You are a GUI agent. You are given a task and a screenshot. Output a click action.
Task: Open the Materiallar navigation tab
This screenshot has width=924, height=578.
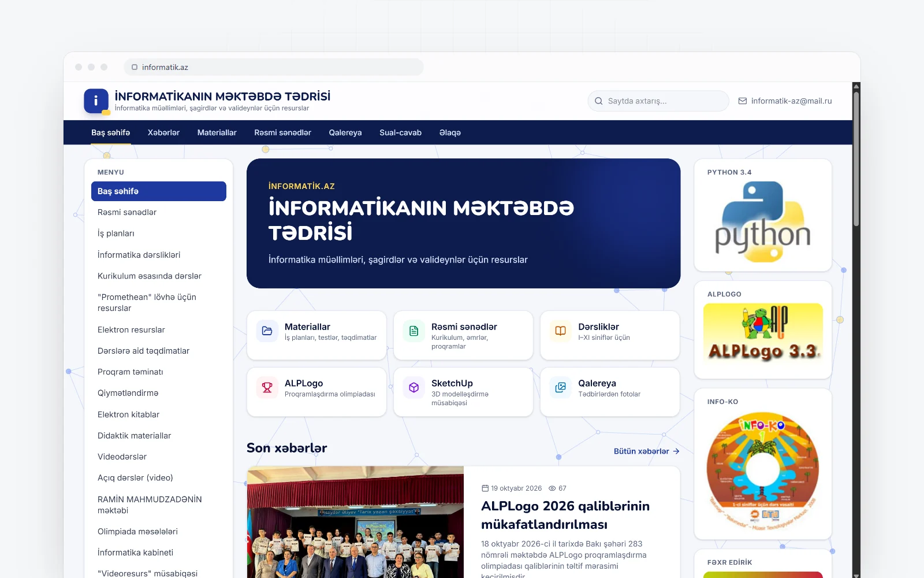tap(217, 133)
